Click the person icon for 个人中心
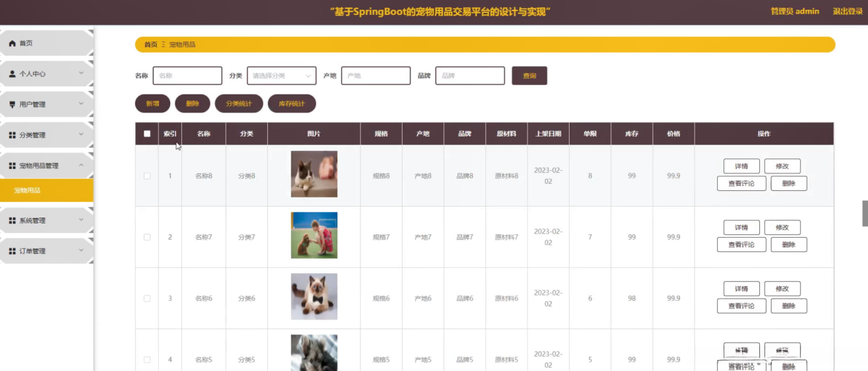The height and width of the screenshot is (371, 868). click(x=12, y=74)
